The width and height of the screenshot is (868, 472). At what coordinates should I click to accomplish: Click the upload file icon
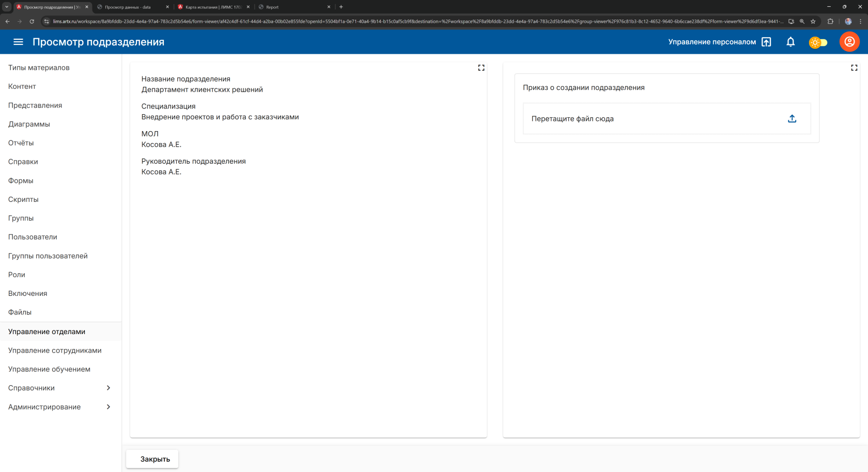tap(792, 119)
